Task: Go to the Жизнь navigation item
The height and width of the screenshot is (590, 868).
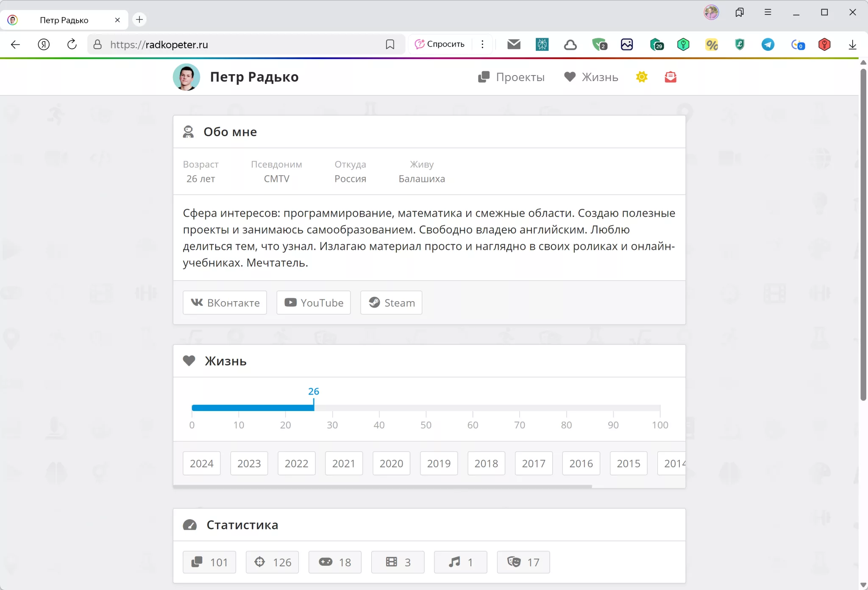Action: pos(591,77)
